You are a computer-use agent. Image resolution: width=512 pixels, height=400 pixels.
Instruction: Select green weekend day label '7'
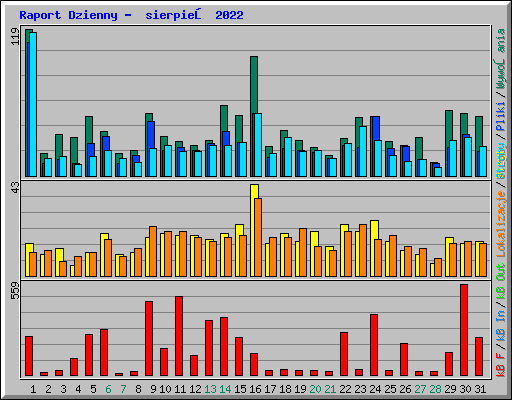[123, 389]
